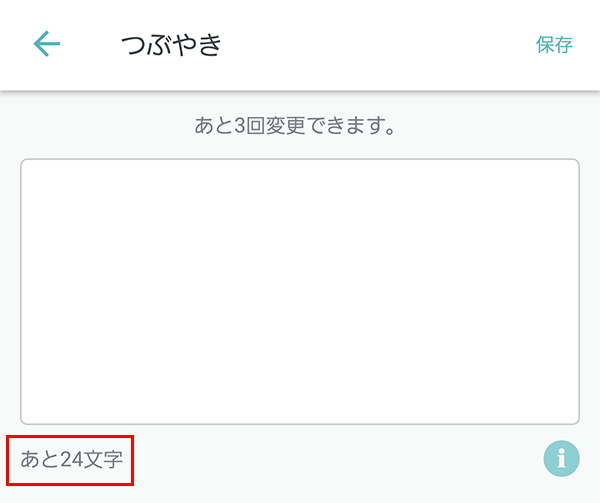Click the つぶやき screen title

pyautogui.click(x=171, y=44)
